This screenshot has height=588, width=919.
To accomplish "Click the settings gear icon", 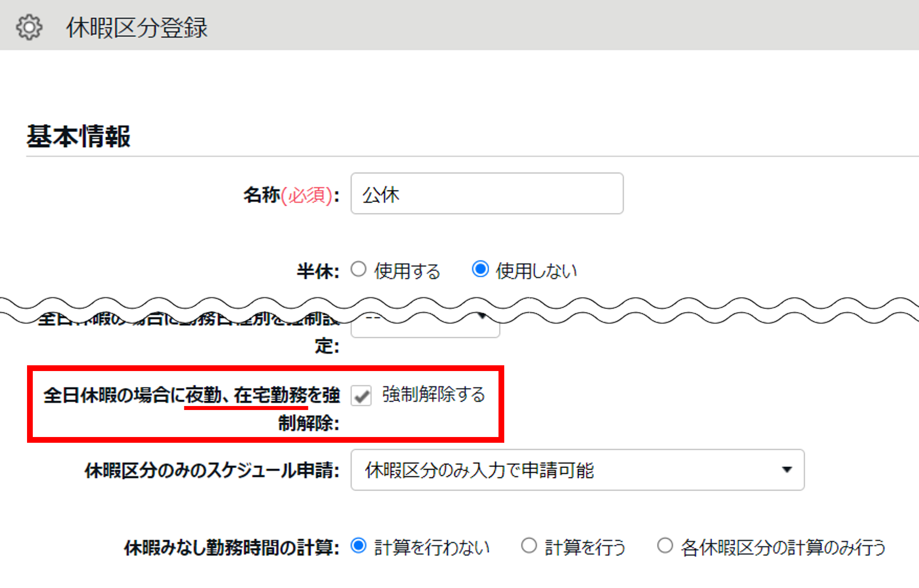I will (29, 27).
